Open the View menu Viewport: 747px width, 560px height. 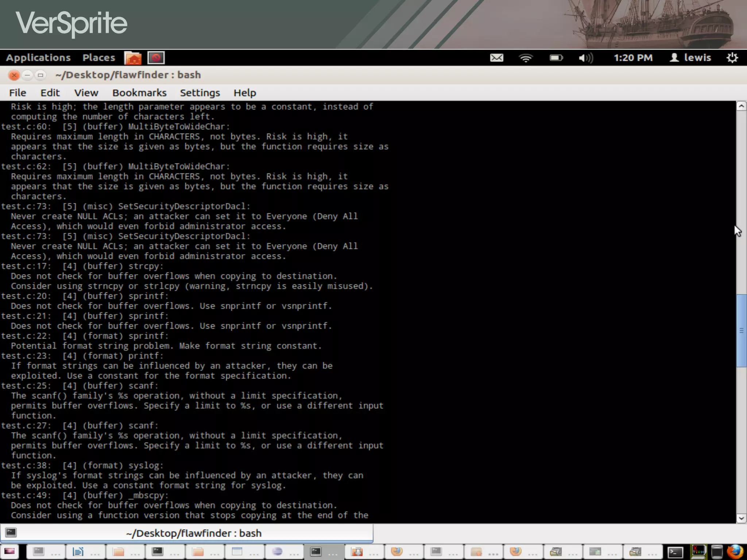(86, 93)
